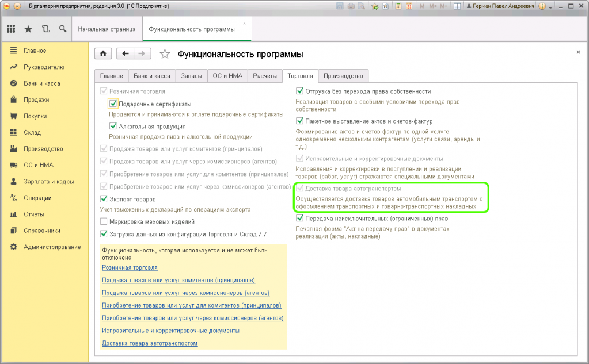The width and height of the screenshot is (589, 364).
Task: Click the 1C application logo icon
Action: [x=7, y=6]
